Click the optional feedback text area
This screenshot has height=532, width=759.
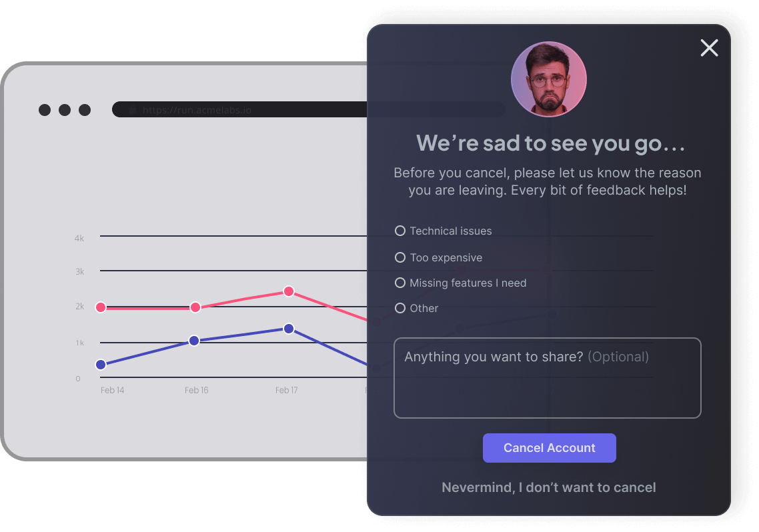coord(547,378)
